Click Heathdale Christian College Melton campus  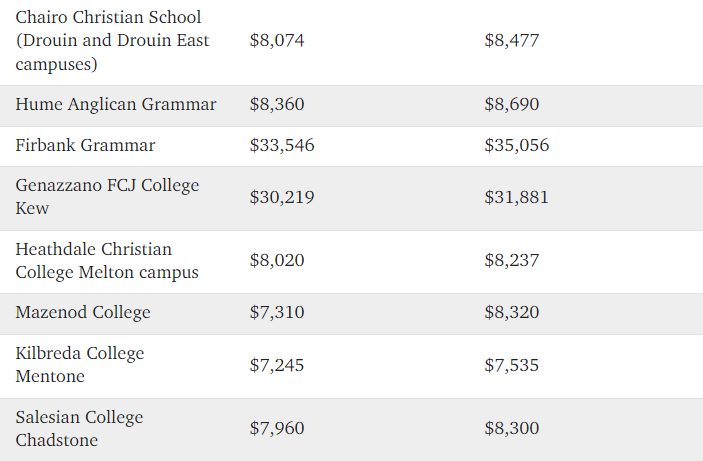tap(107, 261)
